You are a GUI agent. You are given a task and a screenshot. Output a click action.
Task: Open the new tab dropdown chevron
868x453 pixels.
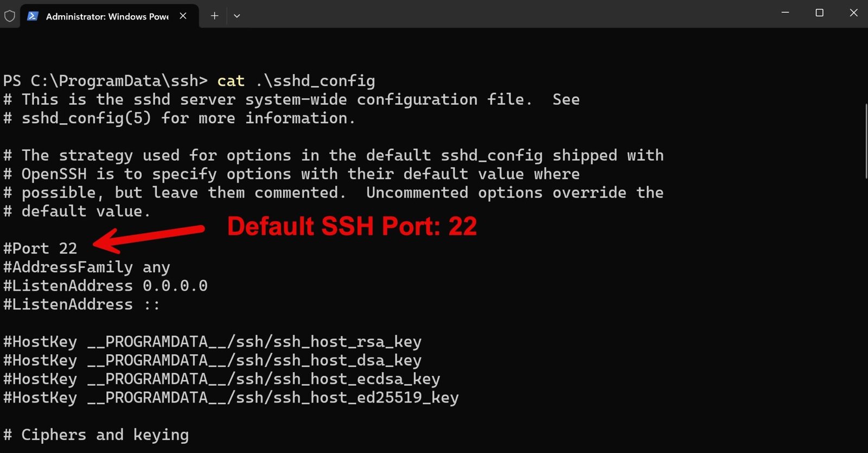pos(237,16)
